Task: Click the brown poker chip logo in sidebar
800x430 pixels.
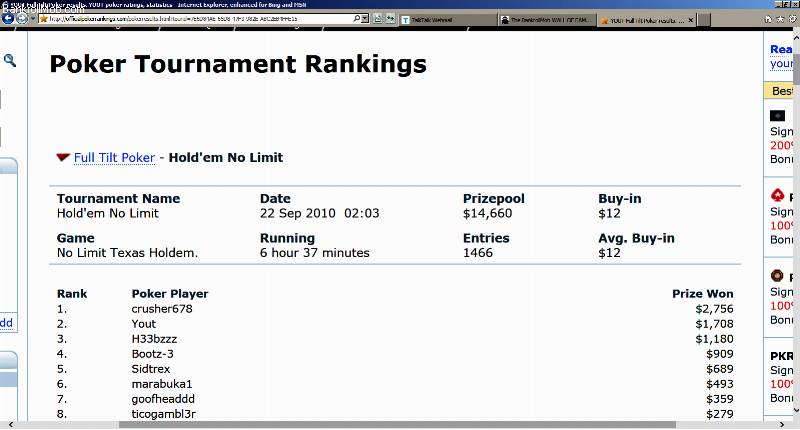Action: point(777,275)
